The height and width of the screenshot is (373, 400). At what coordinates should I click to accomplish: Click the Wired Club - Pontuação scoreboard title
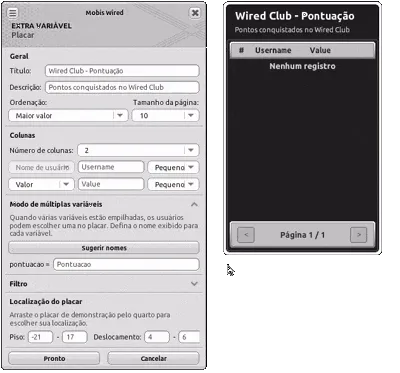pos(295,16)
